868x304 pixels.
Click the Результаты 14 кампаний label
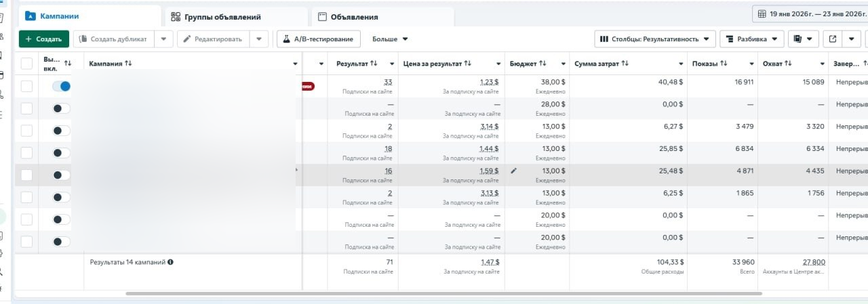[x=127, y=261]
